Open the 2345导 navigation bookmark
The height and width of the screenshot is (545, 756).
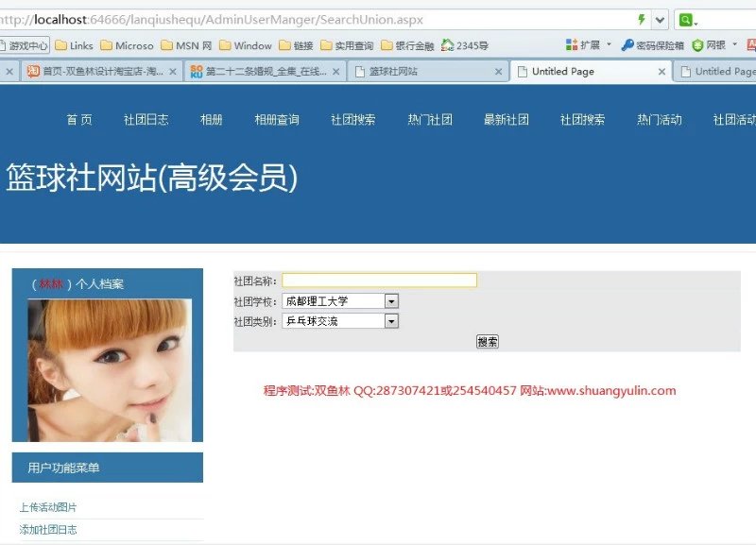[x=464, y=45]
